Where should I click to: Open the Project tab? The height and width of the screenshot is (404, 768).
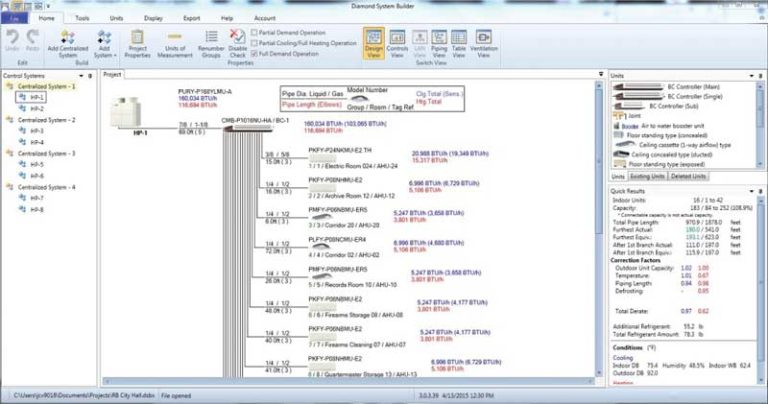coord(112,74)
